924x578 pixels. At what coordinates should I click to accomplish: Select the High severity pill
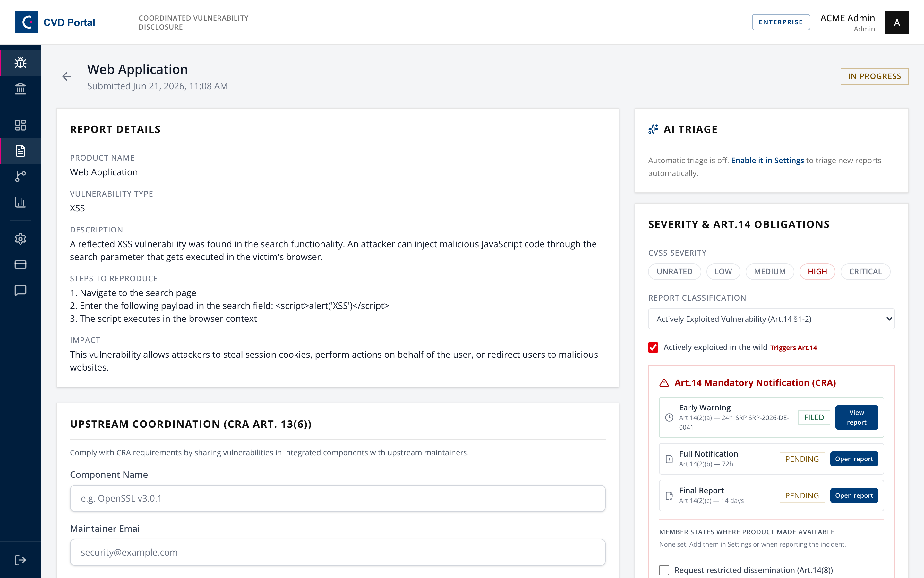[x=817, y=271]
